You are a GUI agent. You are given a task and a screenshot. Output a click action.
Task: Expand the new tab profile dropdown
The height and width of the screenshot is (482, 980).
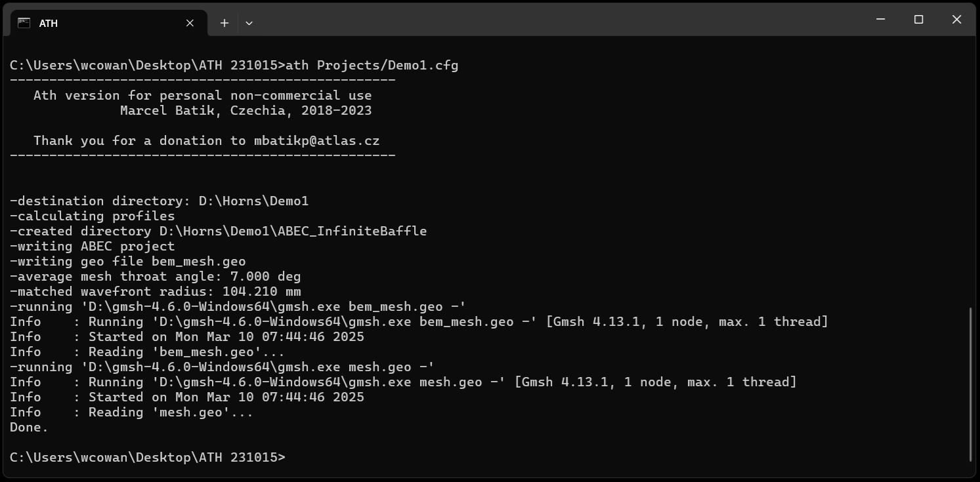click(x=249, y=23)
